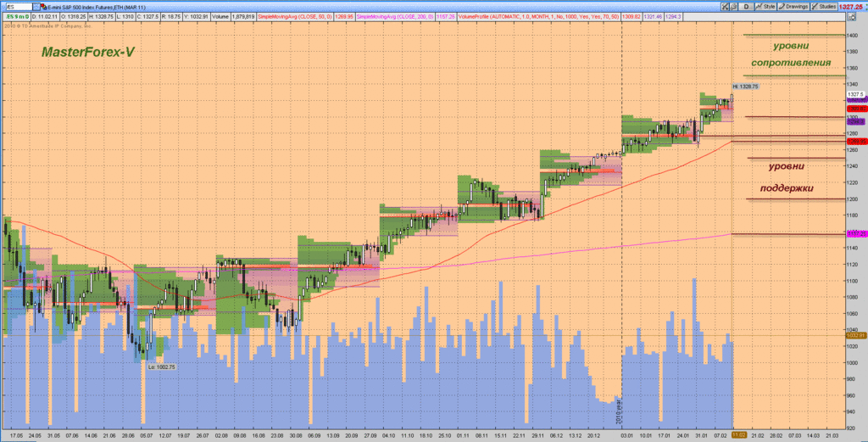Click the range value R: 18.75

pos(171,17)
